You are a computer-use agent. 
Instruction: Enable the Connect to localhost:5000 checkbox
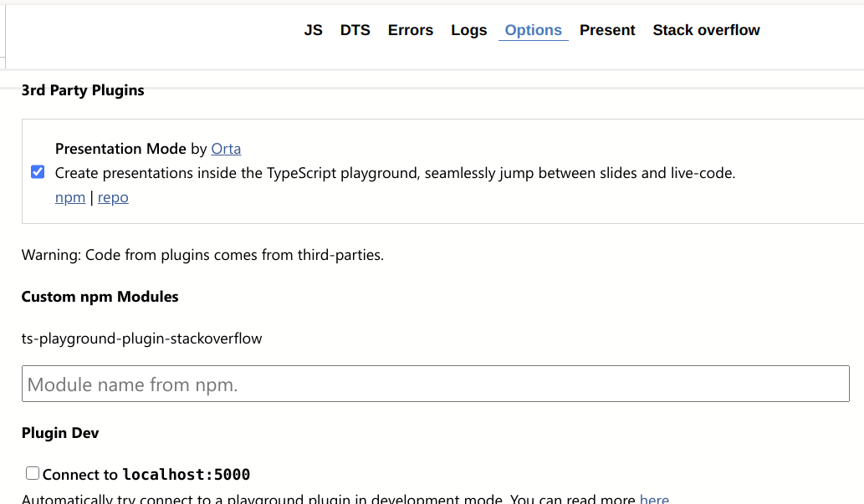(33, 474)
